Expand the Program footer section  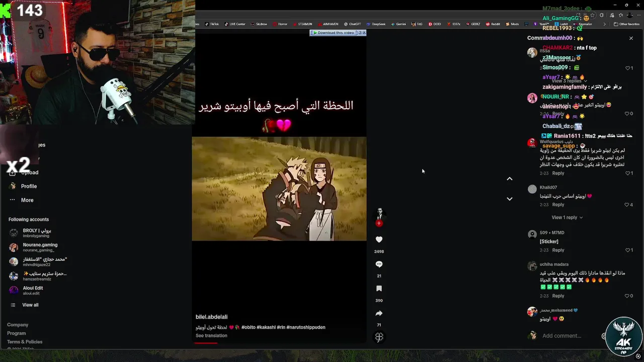coord(16,333)
